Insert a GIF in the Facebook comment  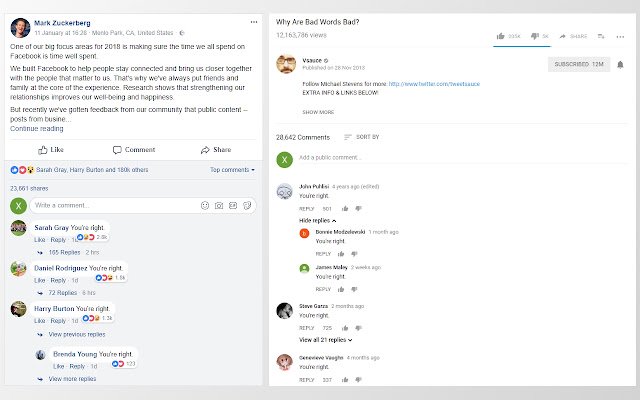[233, 205]
